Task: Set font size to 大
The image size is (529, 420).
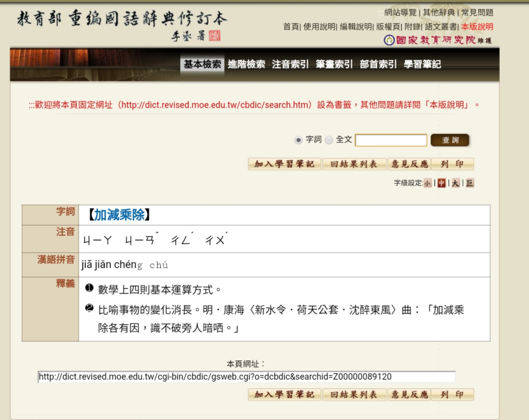Action: [456, 183]
